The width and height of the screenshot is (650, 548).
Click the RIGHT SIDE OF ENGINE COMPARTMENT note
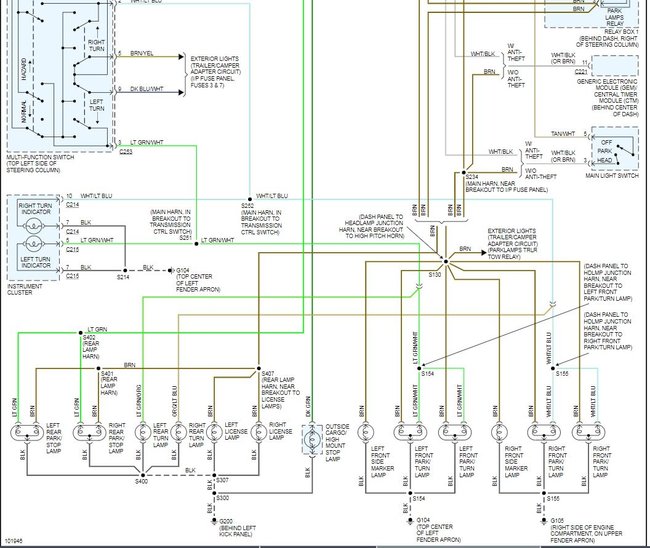(587, 533)
